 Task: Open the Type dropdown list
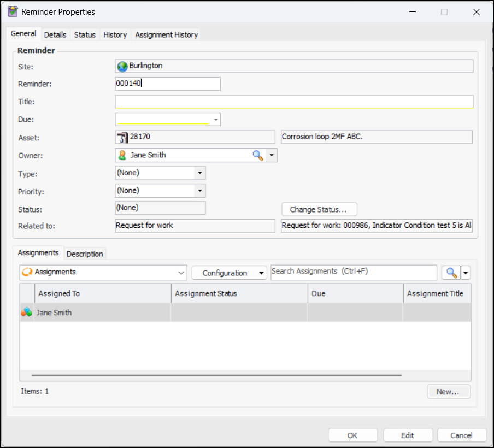[x=200, y=173]
